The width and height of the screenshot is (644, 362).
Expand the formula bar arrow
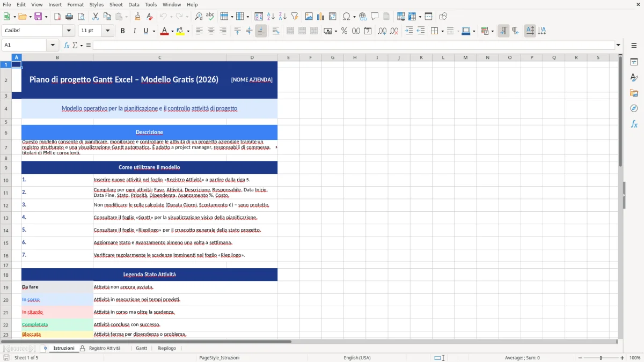point(618,45)
